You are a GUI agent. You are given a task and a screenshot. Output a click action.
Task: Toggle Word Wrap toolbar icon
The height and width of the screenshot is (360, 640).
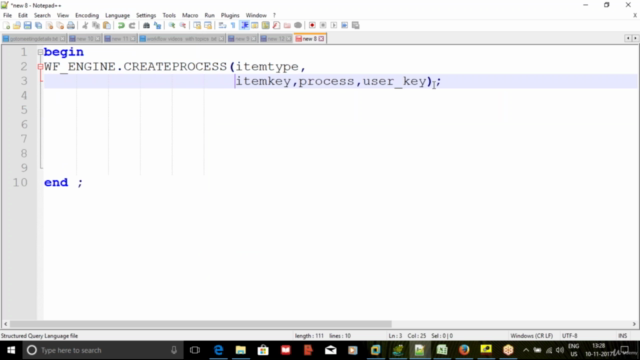click(x=222, y=25)
